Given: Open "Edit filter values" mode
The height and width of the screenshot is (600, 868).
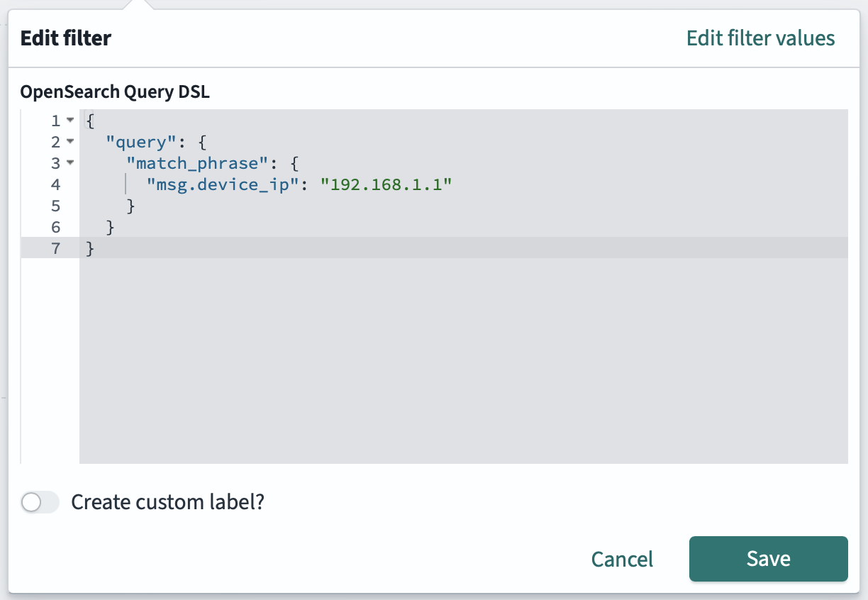Looking at the screenshot, I should tap(760, 38).
